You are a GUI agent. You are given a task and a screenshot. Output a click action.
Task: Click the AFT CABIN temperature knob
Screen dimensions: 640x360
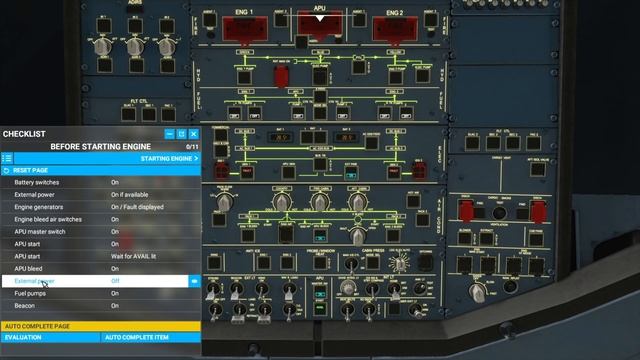coord(358,202)
